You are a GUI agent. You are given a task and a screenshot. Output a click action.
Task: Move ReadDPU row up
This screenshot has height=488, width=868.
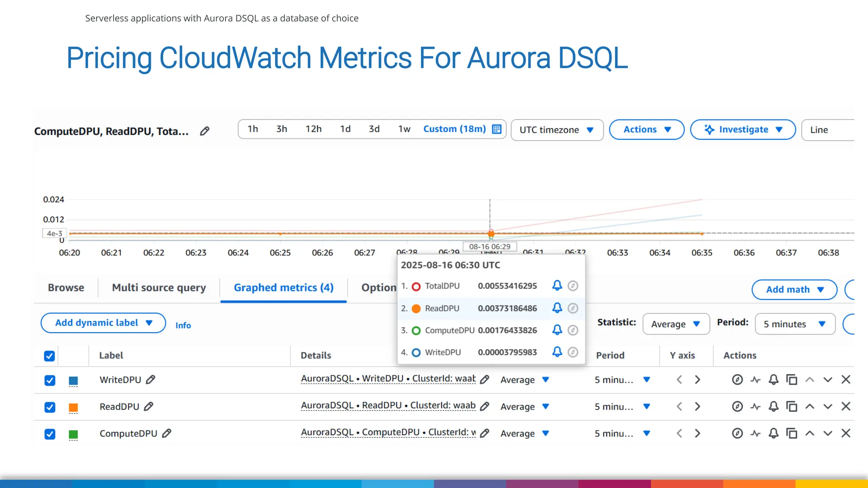810,406
